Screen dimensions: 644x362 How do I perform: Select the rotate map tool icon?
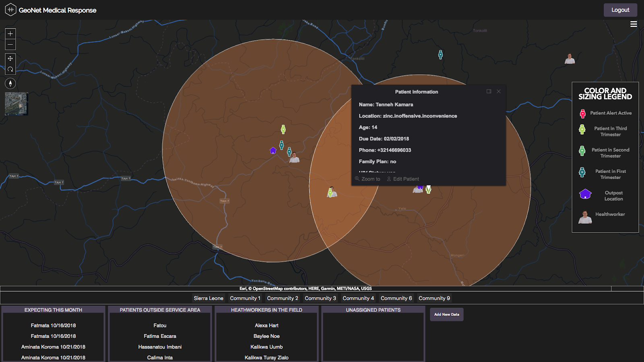[10, 69]
